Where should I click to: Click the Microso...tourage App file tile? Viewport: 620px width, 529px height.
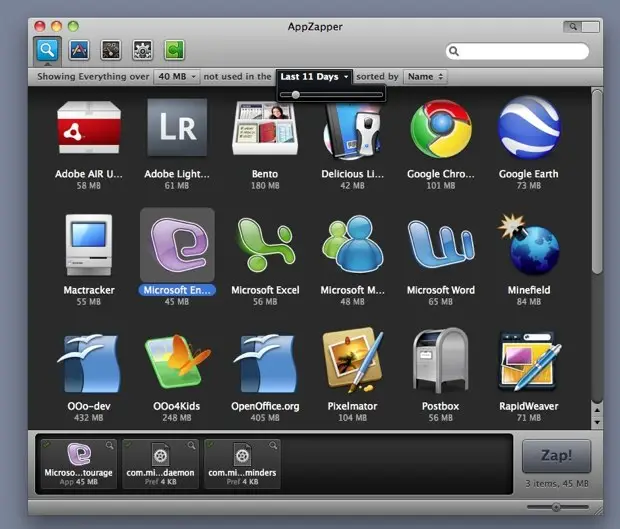pyautogui.click(x=79, y=464)
